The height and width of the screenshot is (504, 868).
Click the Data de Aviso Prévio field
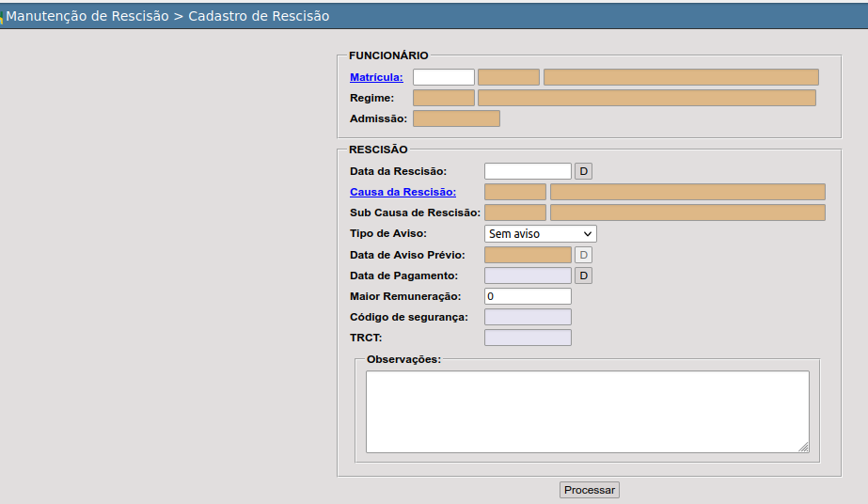pyautogui.click(x=527, y=255)
